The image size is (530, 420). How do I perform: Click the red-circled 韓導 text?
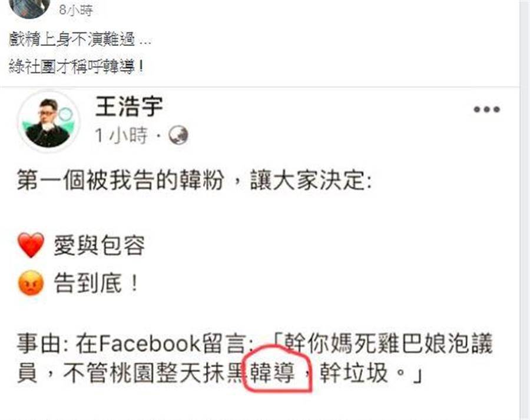(273, 373)
